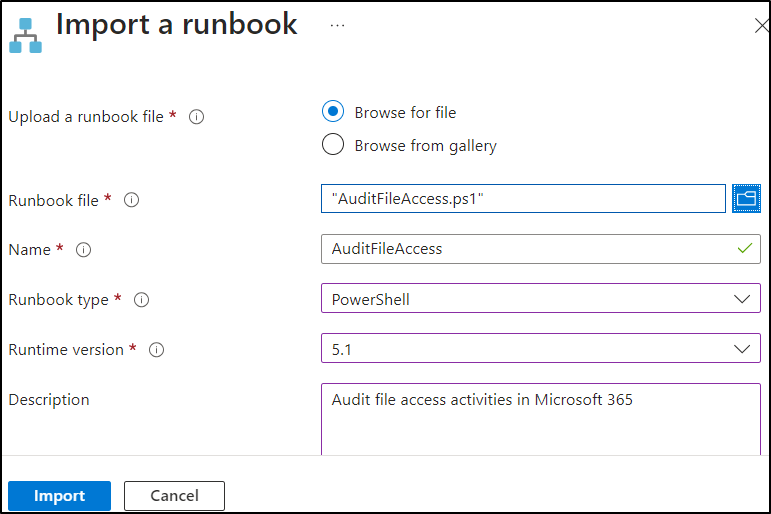This screenshot has width=771, height=514.
Task: Show info tooltip for Name field
Action: pyautogui.click(x=84, y=250)
